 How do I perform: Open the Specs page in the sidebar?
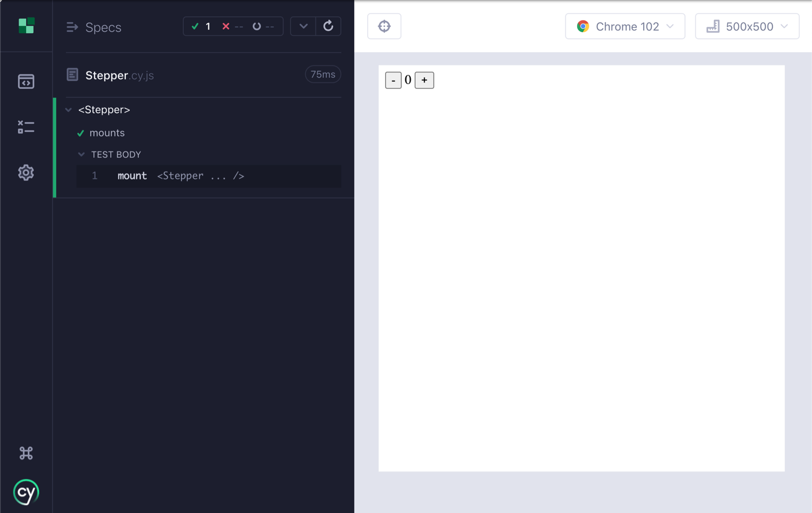point(26,82)
